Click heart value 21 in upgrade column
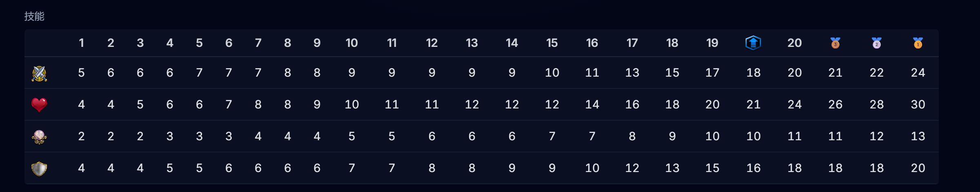 753,104
